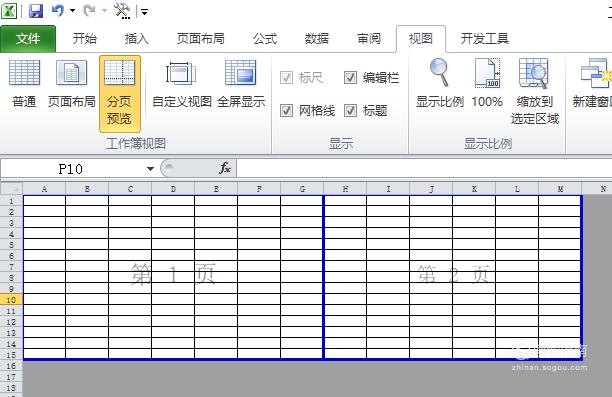
Task: Select column D header
Action: tap(173, 189)
